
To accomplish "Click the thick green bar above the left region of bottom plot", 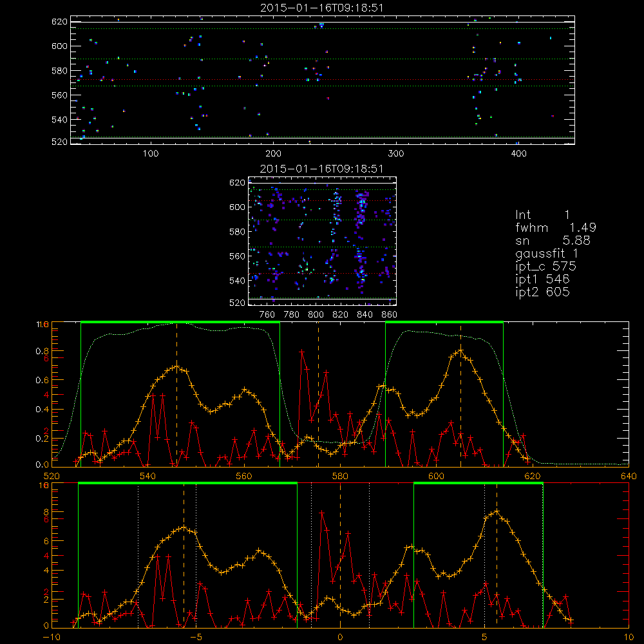I will tap(187, 484).
